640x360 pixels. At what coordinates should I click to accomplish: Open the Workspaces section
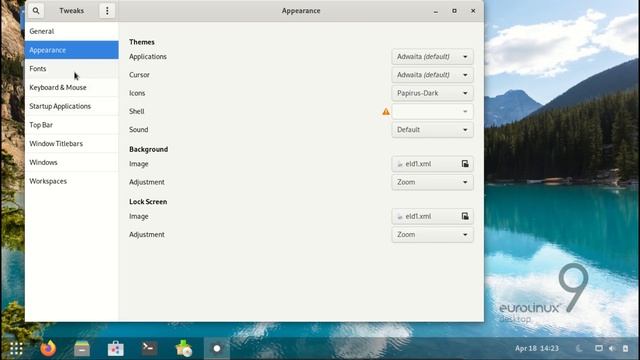72,181
